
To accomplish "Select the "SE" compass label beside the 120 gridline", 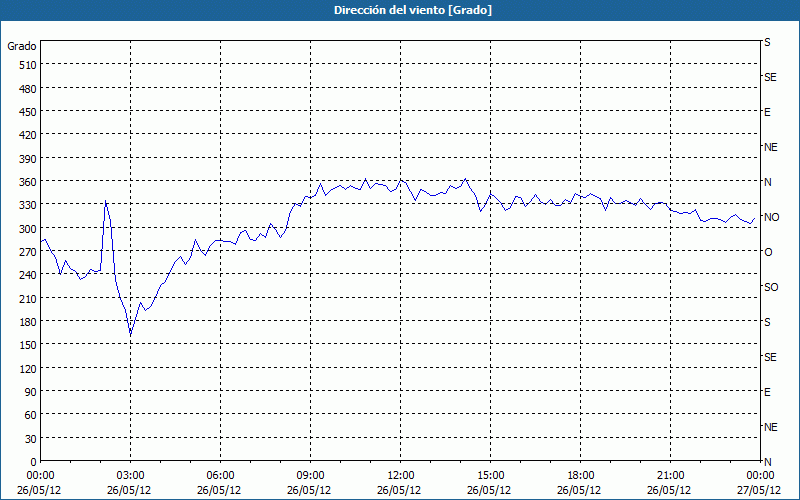I will click(x=770, y=357).
